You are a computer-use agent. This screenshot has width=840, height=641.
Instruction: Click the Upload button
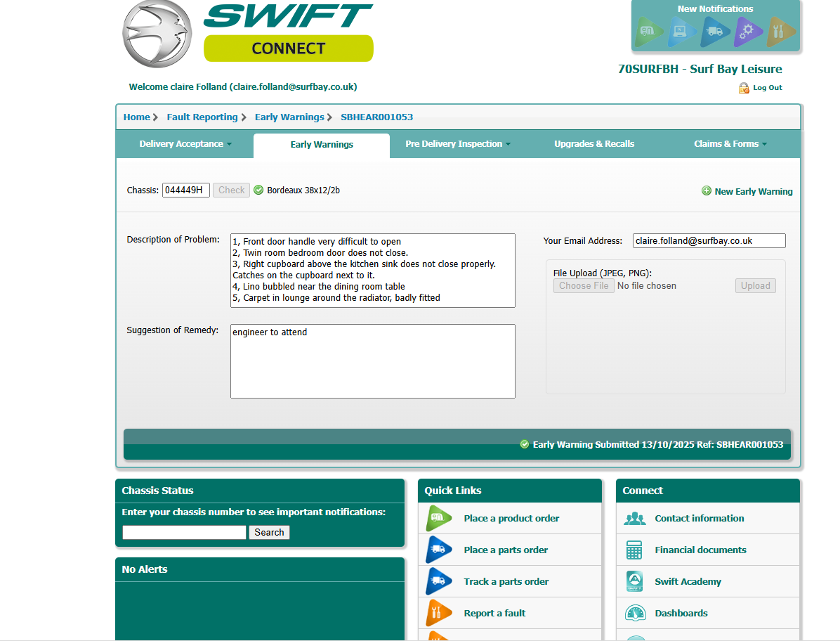[x=755, y=285]
